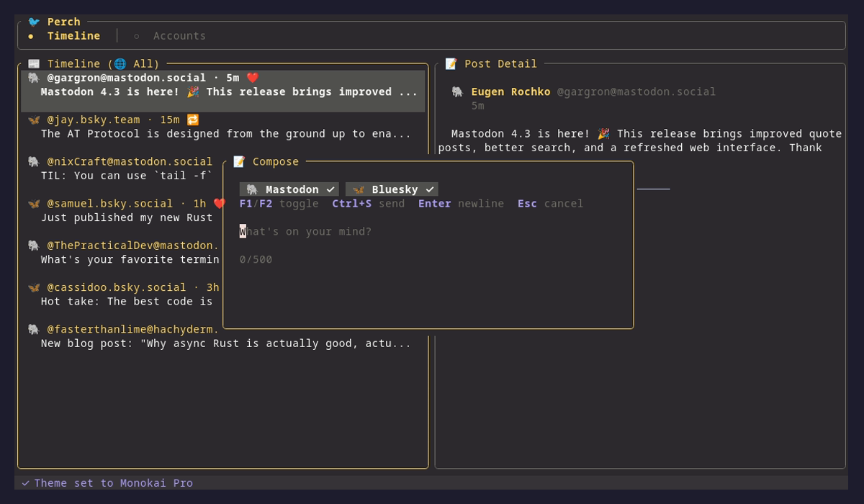Screen dimensions: 864x504
Task: Click the memo icon in the Post Detail header
Action: coord(451,63)
